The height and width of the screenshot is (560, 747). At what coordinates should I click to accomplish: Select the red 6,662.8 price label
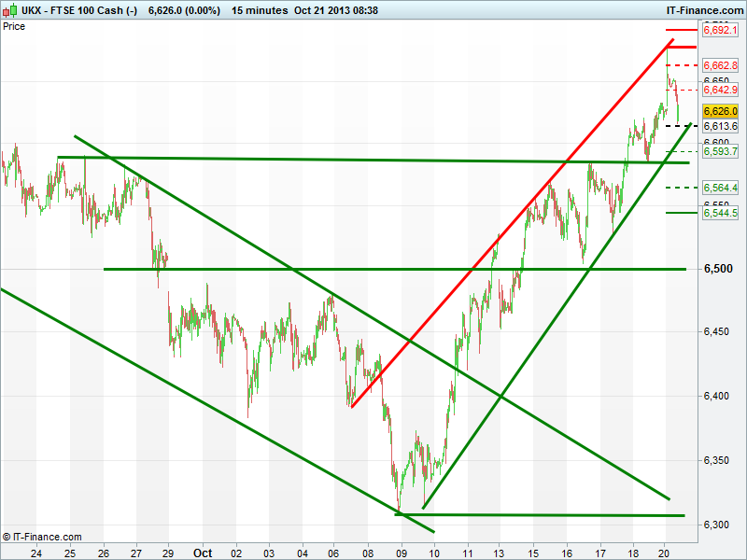[720, 65]
